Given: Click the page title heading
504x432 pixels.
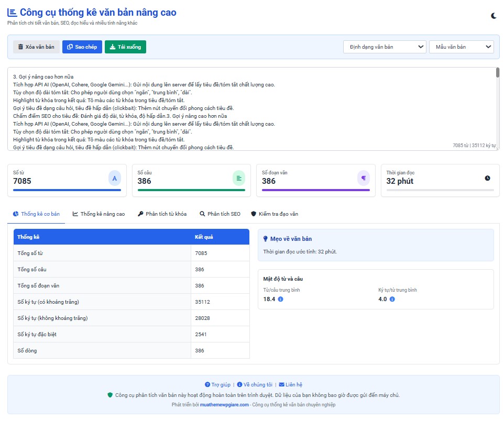Looking at the screenshot, I should click(98, 12).
